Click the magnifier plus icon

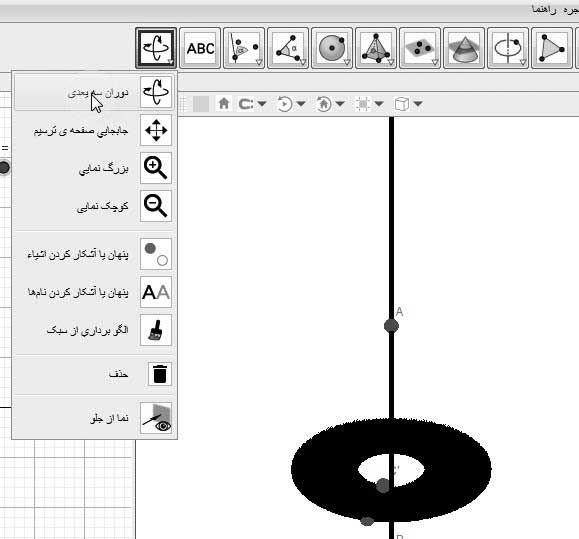pos(156,168)
